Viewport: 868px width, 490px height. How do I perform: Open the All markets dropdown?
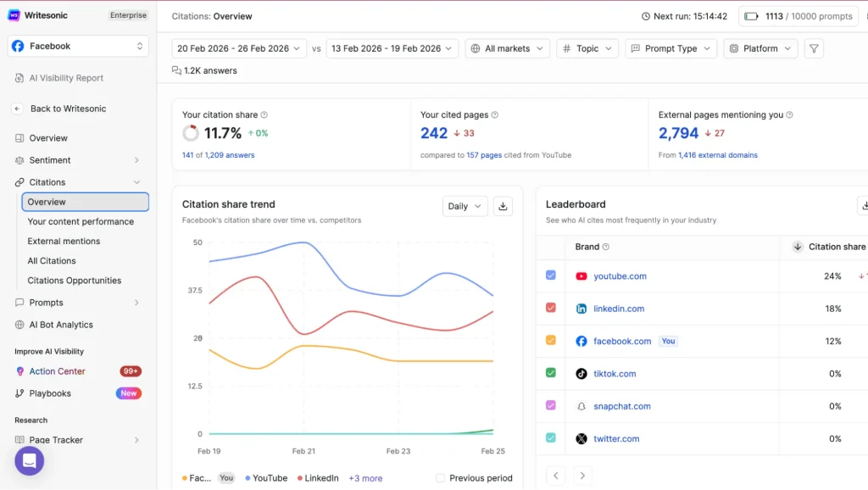point(507,48)
